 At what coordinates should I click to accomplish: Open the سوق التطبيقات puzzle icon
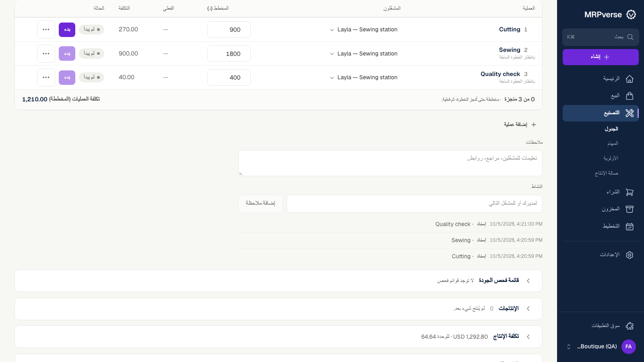[x=630, y=326]
